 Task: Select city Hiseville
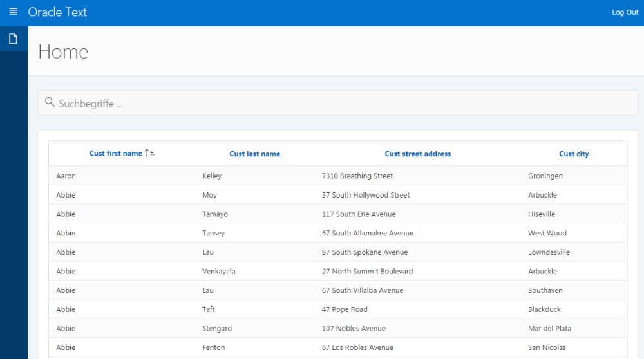pos(542,214)
